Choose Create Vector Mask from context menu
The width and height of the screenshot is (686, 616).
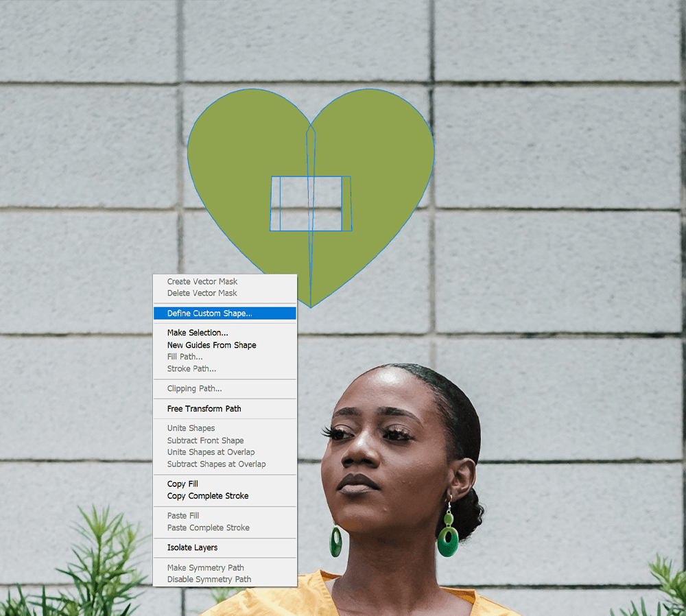[x=225, y=281]
